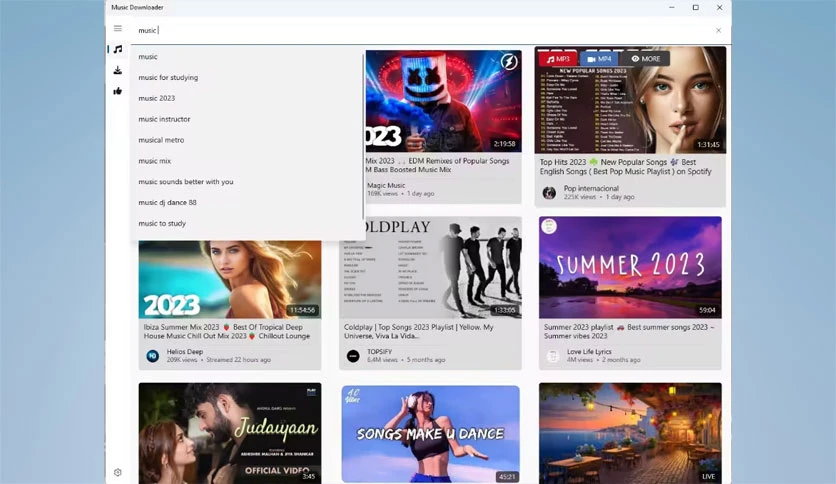Click the Helios Deep channel avatar
836x484 pixels.
coord(152,356)
